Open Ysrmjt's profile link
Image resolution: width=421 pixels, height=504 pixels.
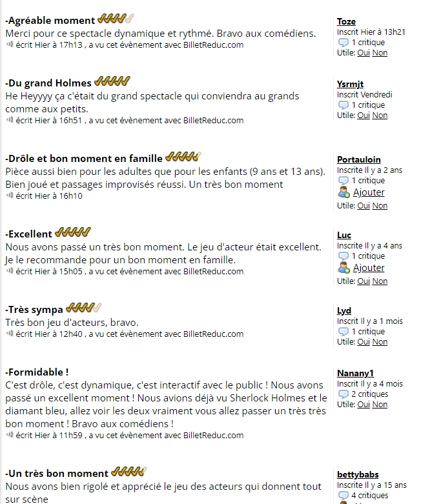(x=350, y=84)
